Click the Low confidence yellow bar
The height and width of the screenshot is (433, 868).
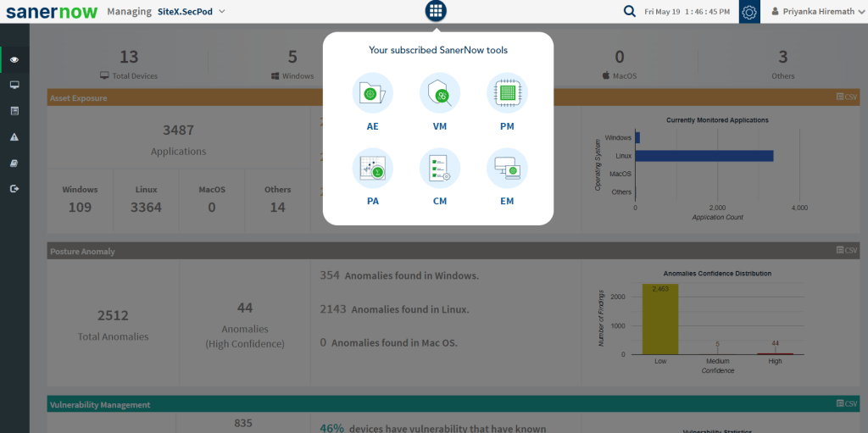[x=659, y=319]
